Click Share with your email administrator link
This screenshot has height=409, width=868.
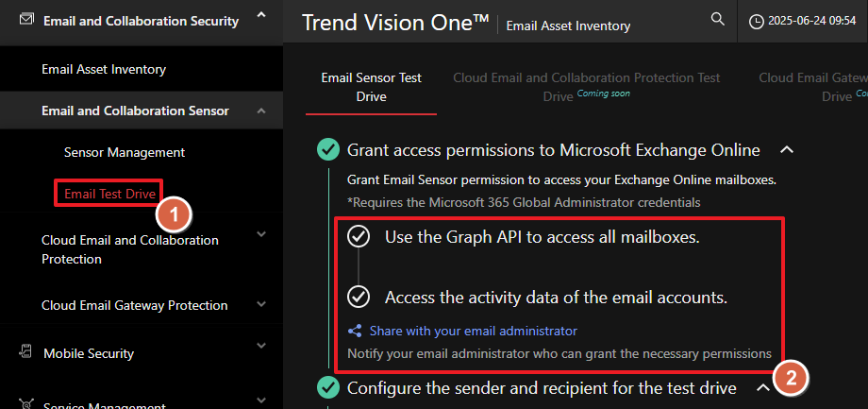coord(473,332)
